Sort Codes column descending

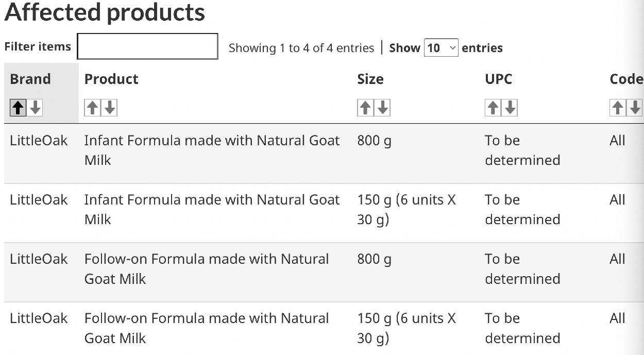635,108
